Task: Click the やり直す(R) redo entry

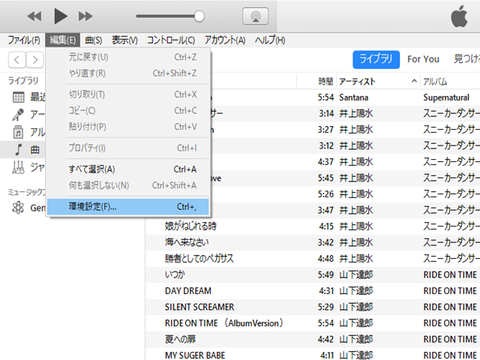Action: point(128,73)
